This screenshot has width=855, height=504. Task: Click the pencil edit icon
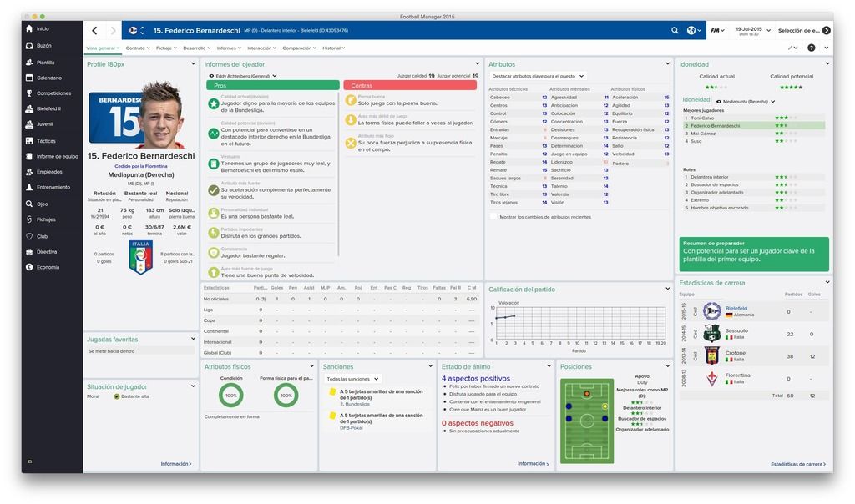[792, 48]
